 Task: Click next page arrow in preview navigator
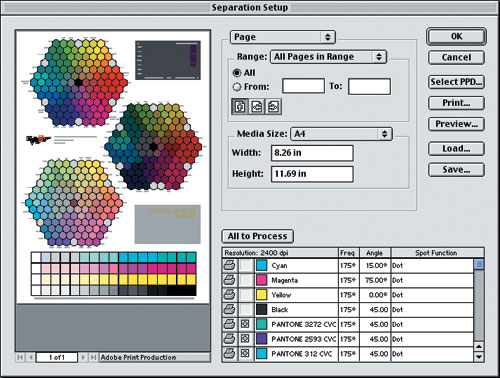pos(83,357)
